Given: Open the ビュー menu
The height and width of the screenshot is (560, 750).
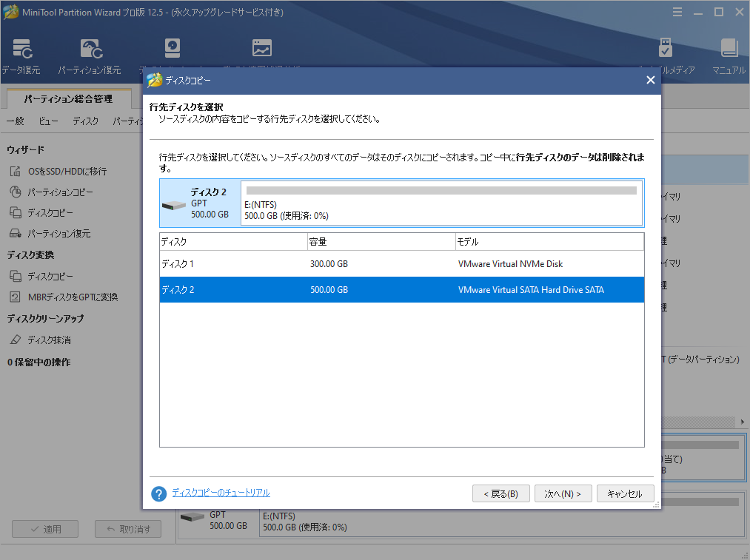Looking at the screenshot, I should click(x=48, y=121).
